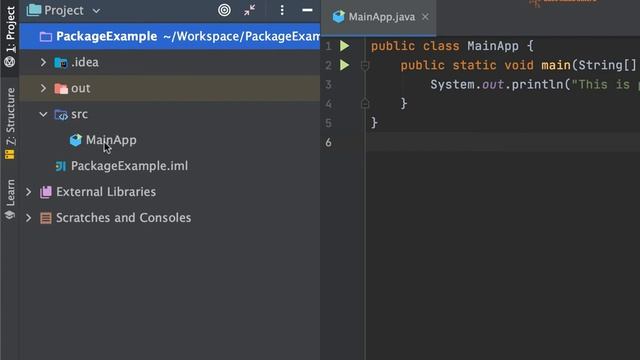Select the src source folder icon

click(x=61, y=115)
